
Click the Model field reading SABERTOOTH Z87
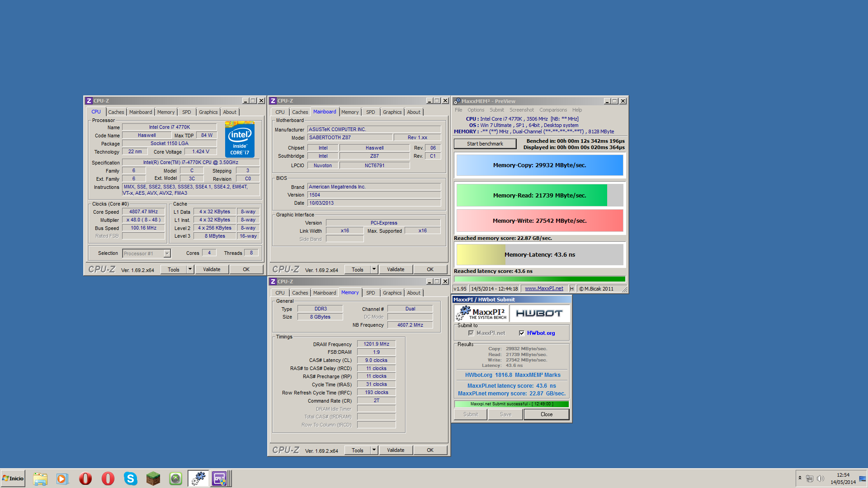point(349,137)
